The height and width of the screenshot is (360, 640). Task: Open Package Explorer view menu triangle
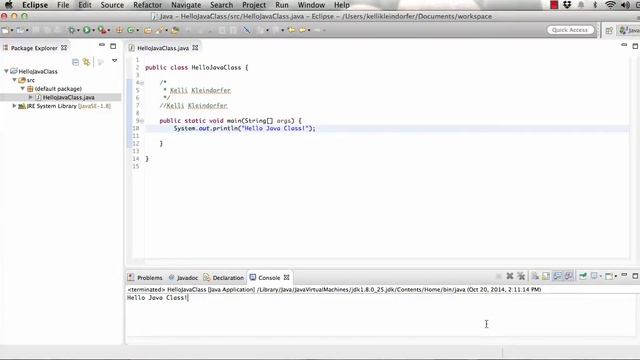pyautogui.click(x=115, y=61)
